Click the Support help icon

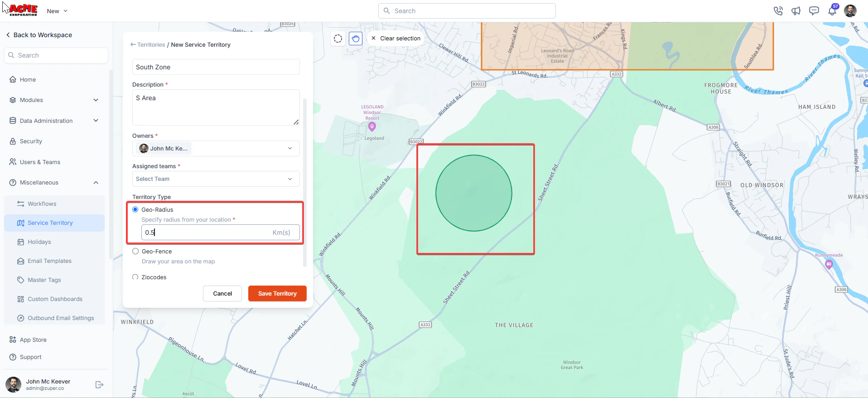click(x=13, y=357)
